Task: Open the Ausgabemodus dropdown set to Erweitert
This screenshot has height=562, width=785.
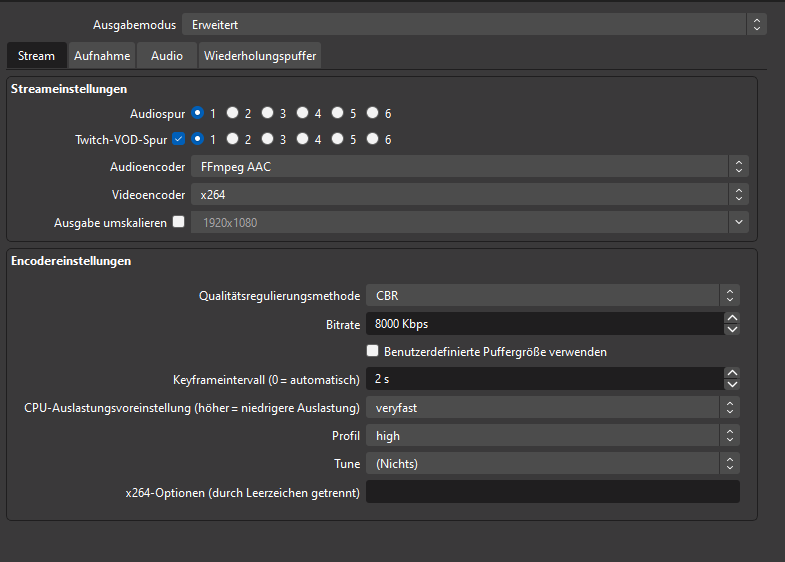Action: pyautogui.click(x=474, y=25)
